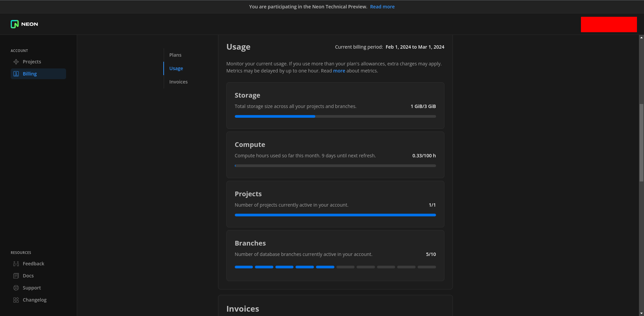Image resolution: width=644 pixels, height=316 pixels.
Task: Click the Projects usage progress bar
Action: pyautogui.click(x=335, y=215)
